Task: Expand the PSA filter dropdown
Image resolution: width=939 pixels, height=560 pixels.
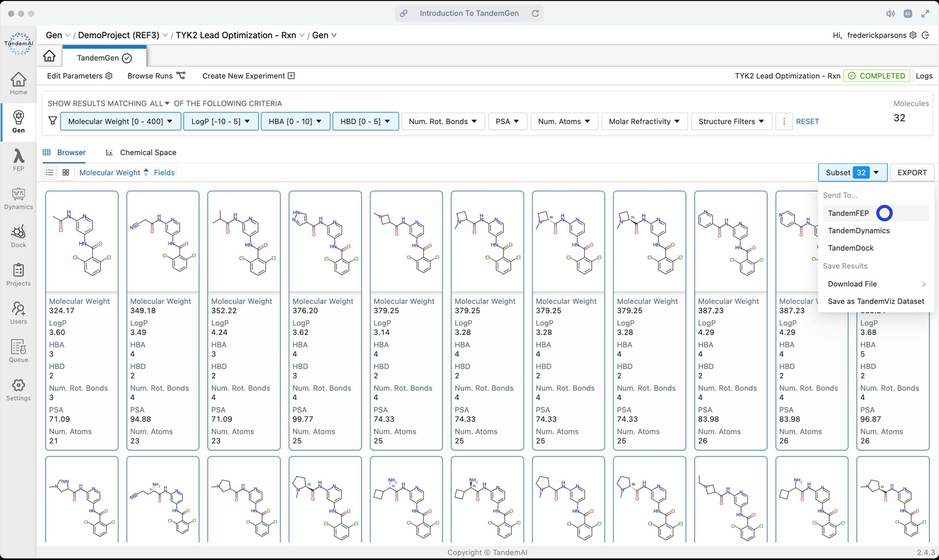Action: 507,121
